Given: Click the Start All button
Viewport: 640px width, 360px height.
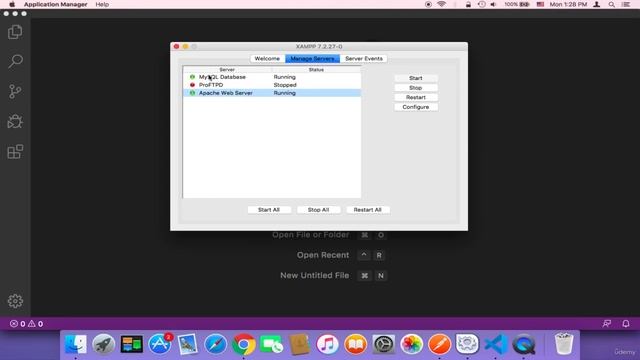Looking at the screenshot, I should pyautogui.click(x=269, y=210).
